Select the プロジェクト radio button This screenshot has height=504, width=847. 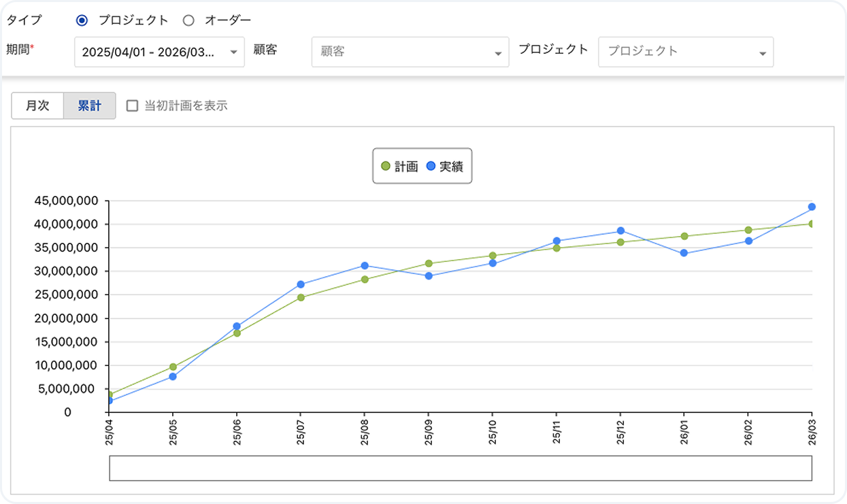82,20
